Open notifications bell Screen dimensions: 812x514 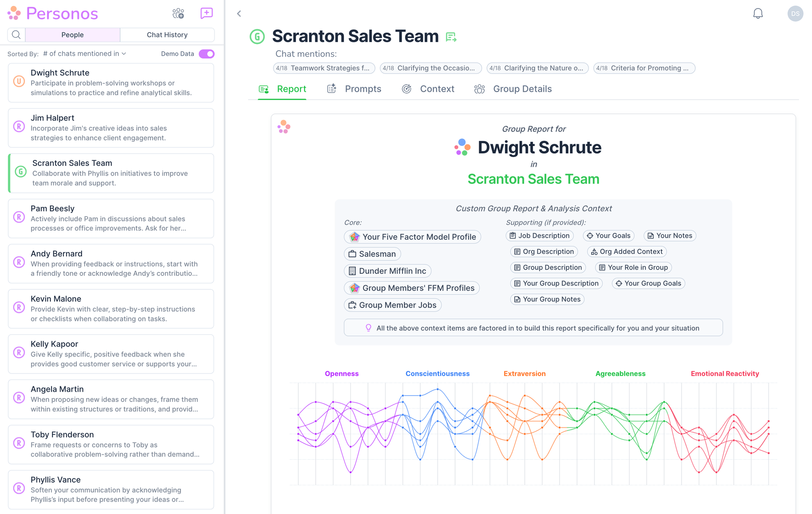point(757,14)
